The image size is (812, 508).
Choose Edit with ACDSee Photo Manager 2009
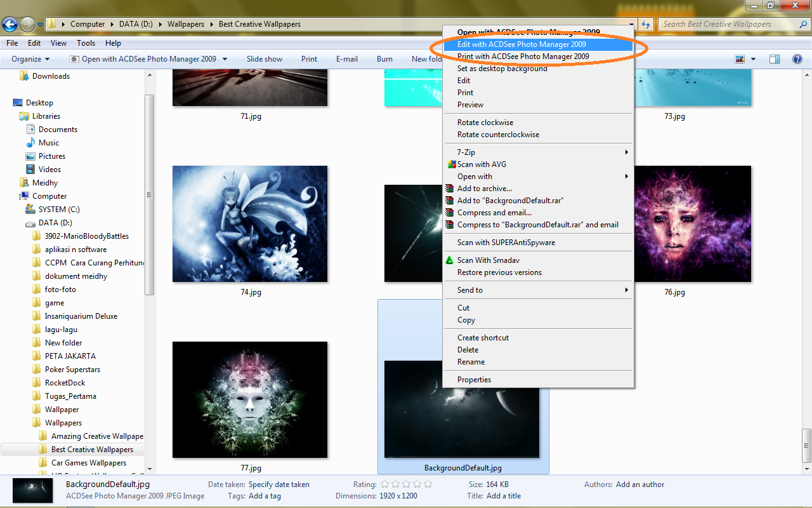pos(538,44)
